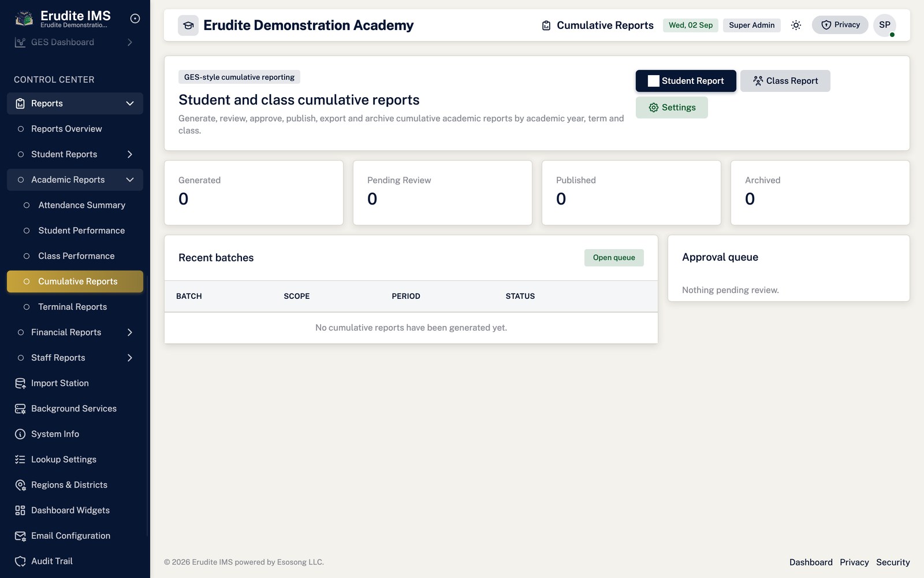Expand the Staff Reports chevron
This screenshot has width=924, height=578.
(x=130, y=358)
